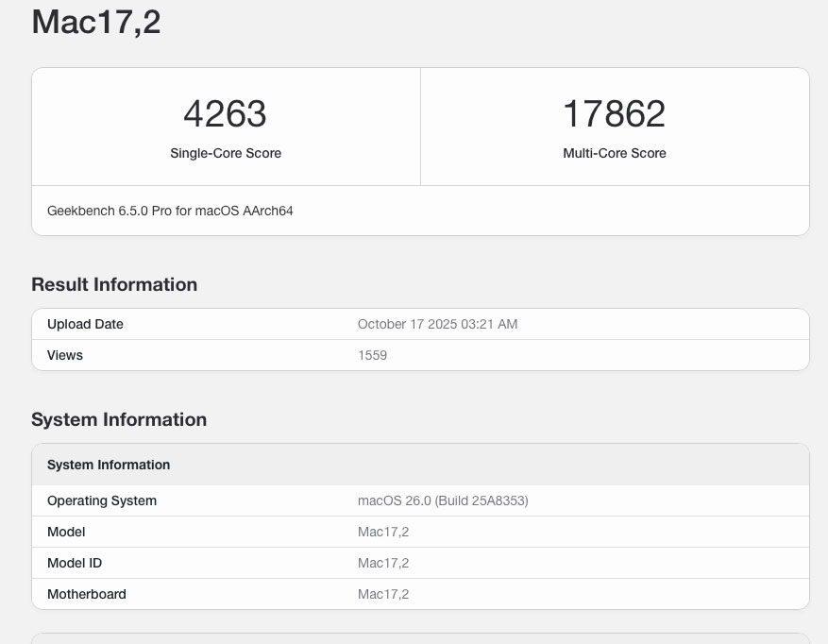Click the System Information section heading
Screen dimensions: 828x644
point(119,419)
